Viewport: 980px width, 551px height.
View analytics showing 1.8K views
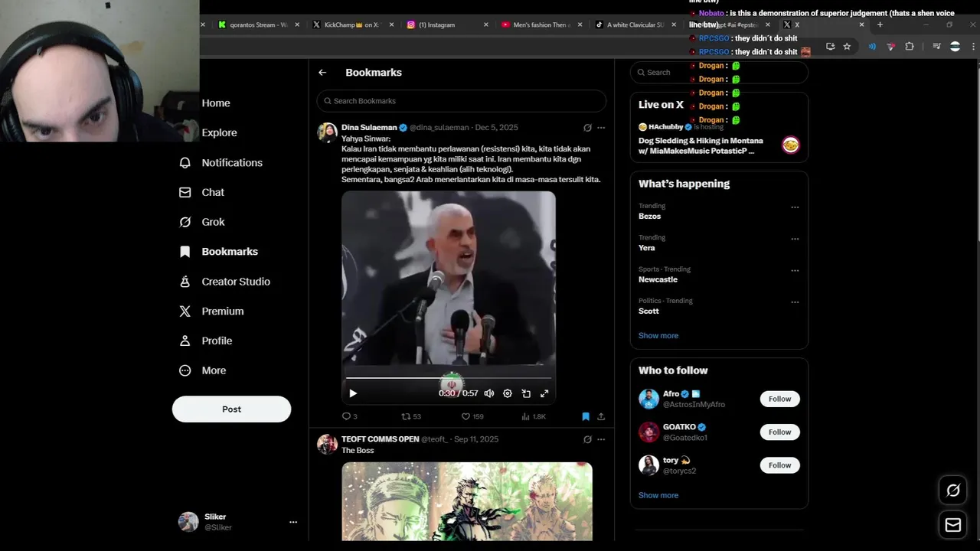534,416
